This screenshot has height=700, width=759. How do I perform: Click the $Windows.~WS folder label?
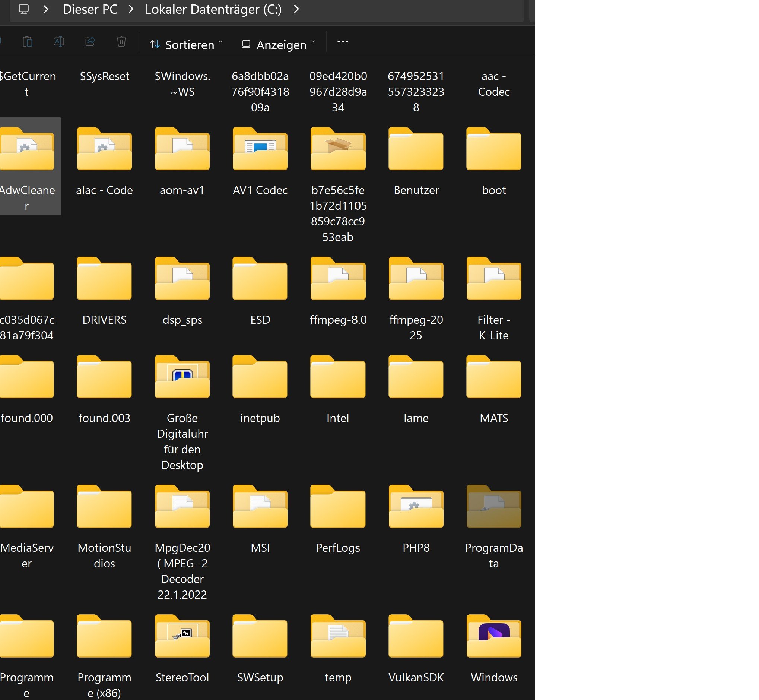pyautogui.click(x=182, y=84)
